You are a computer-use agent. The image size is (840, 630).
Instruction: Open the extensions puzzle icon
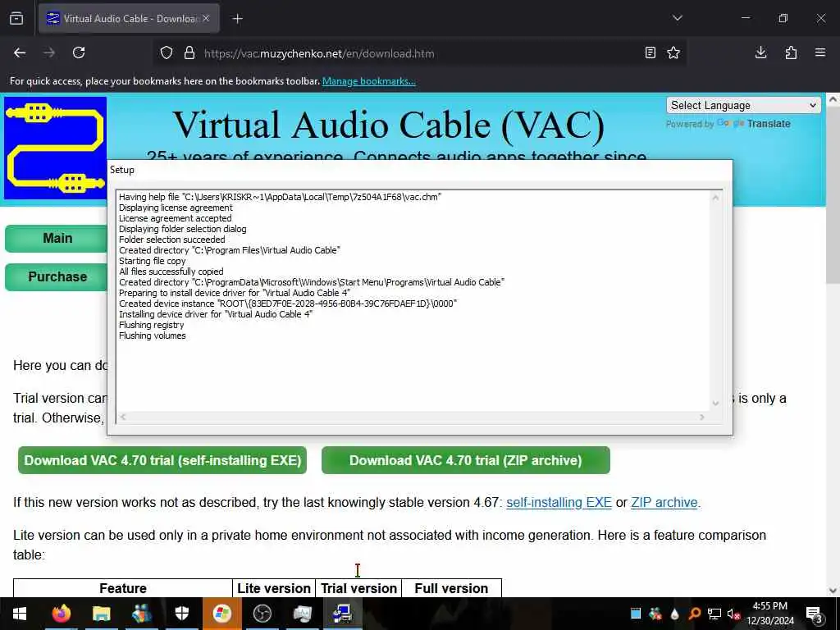coord(791,52)
